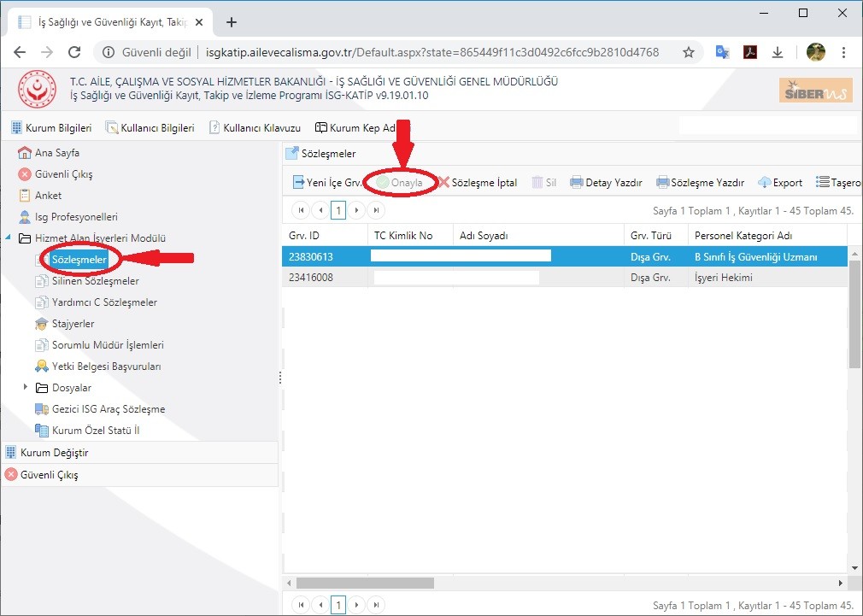The width and height of the screenshot is (863, 616).
Task: Open the Anket item
Action: click(x=39, y=196)
